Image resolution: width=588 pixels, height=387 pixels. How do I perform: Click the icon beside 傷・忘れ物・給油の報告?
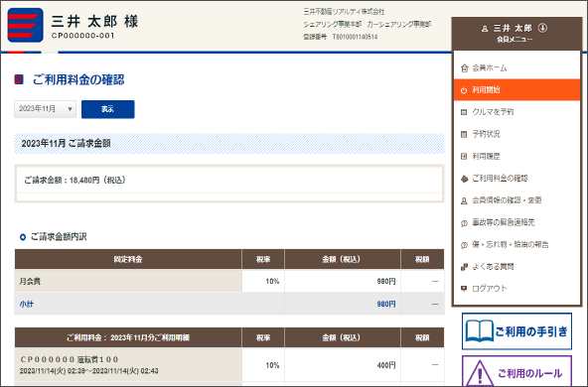point(464,245)
